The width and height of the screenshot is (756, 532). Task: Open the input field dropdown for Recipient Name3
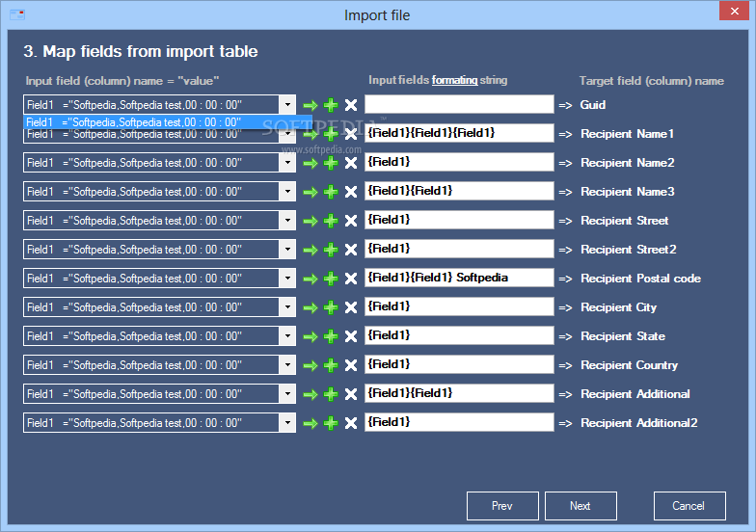click(x=287, y=191)
